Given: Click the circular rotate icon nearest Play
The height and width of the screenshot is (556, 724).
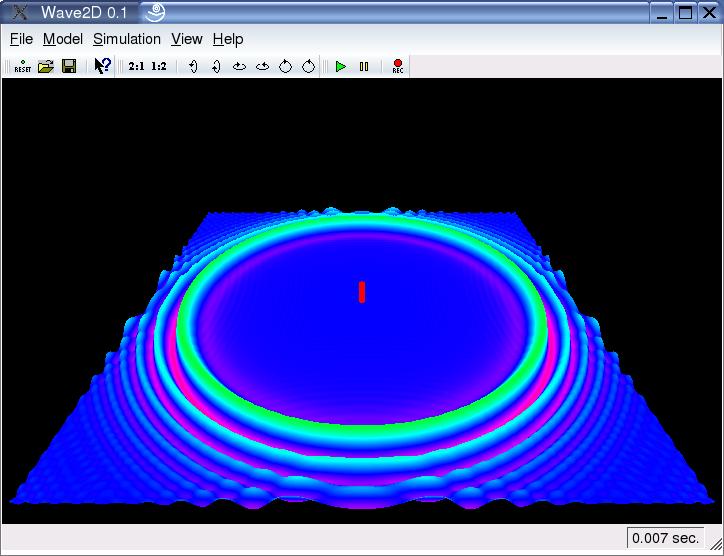Looking at the screenshot, I should coord(309,66).
